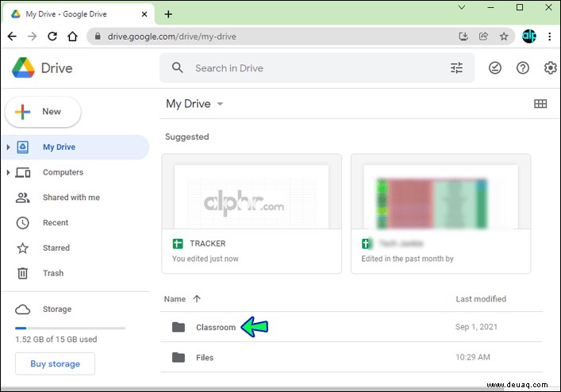The image size is (561, 392).
Task: Go back with browser back arrow
Action: click(x=12, y=37)
